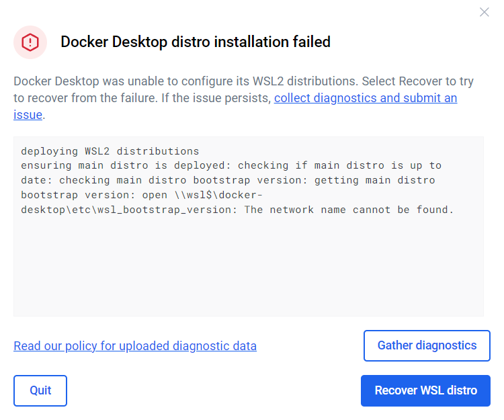Click 'The network name cannot be found' text
Image resolution: width=504 pixels, height=420 pixels.
[349, 210]
